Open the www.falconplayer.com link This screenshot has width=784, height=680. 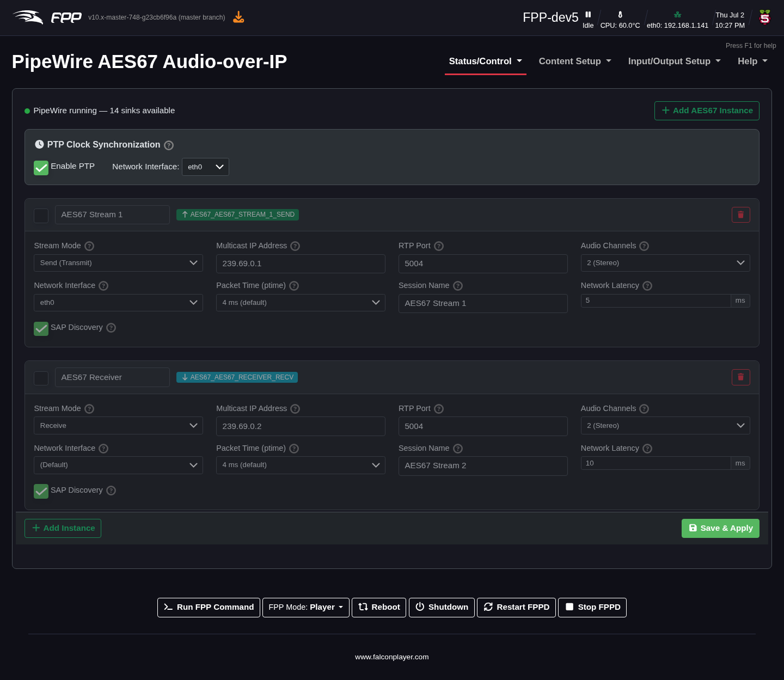[392, 657]
